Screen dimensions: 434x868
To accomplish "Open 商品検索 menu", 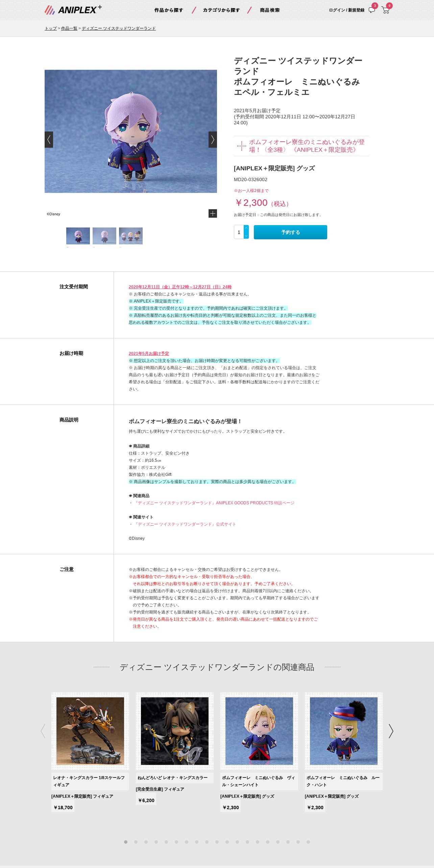I will [270, 10].
